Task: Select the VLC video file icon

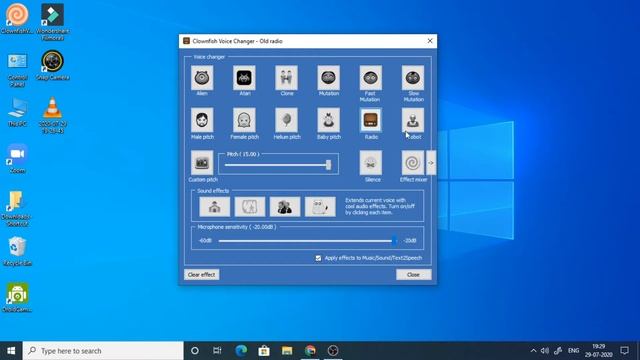Action: 53,115
